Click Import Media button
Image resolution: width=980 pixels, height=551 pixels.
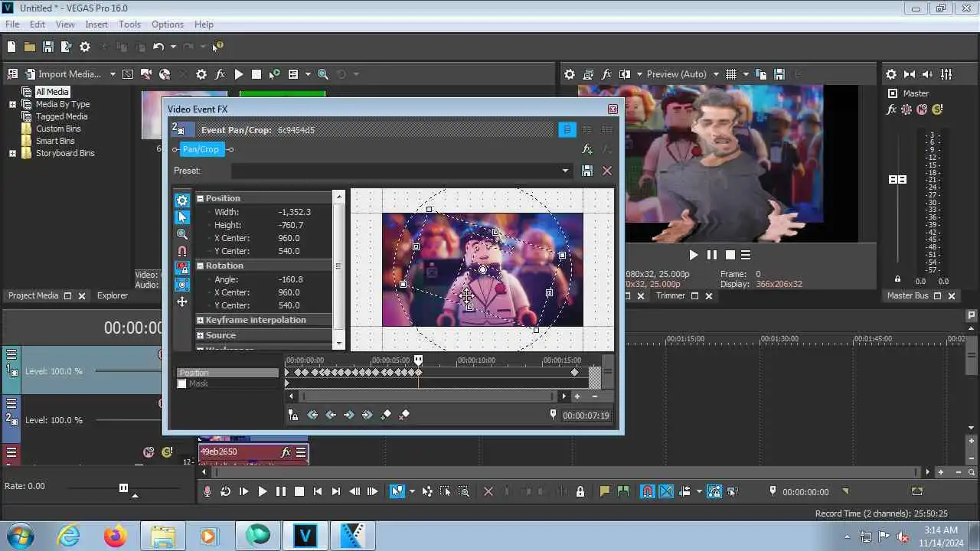(x=63, y=74)
